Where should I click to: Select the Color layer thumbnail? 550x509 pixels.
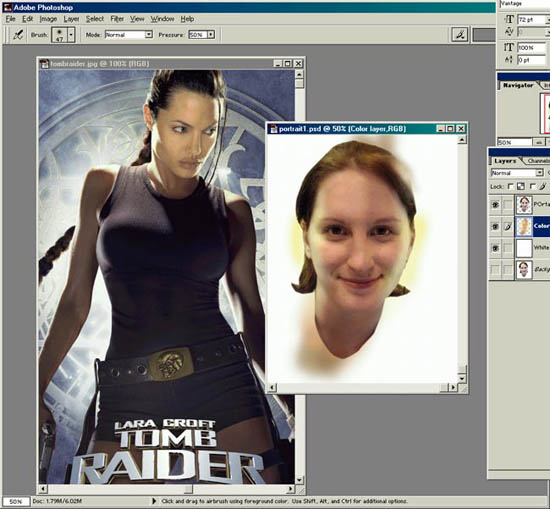click(x=524, y=227)
